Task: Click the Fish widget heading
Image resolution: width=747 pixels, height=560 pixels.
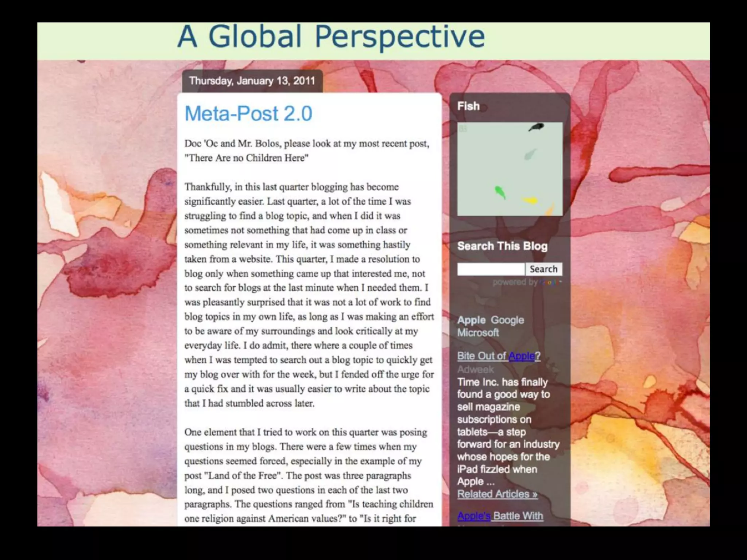Action: pyautogui.click(x=468, y=106)
